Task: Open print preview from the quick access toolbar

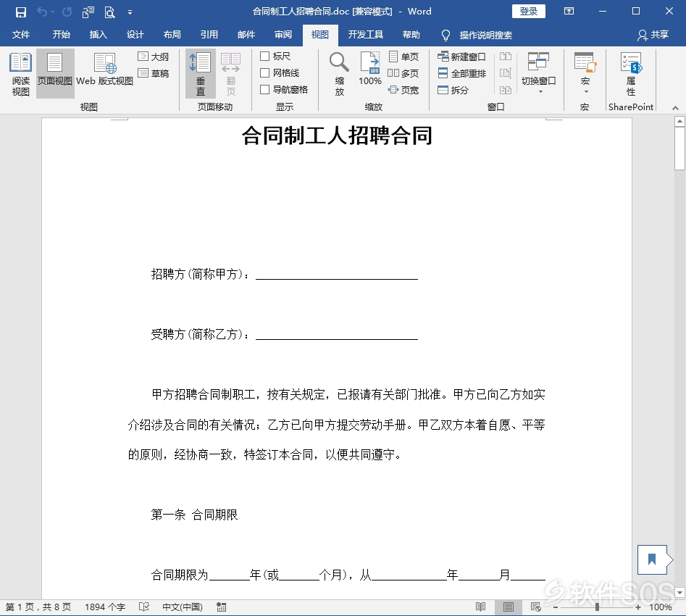Action: 110,12
